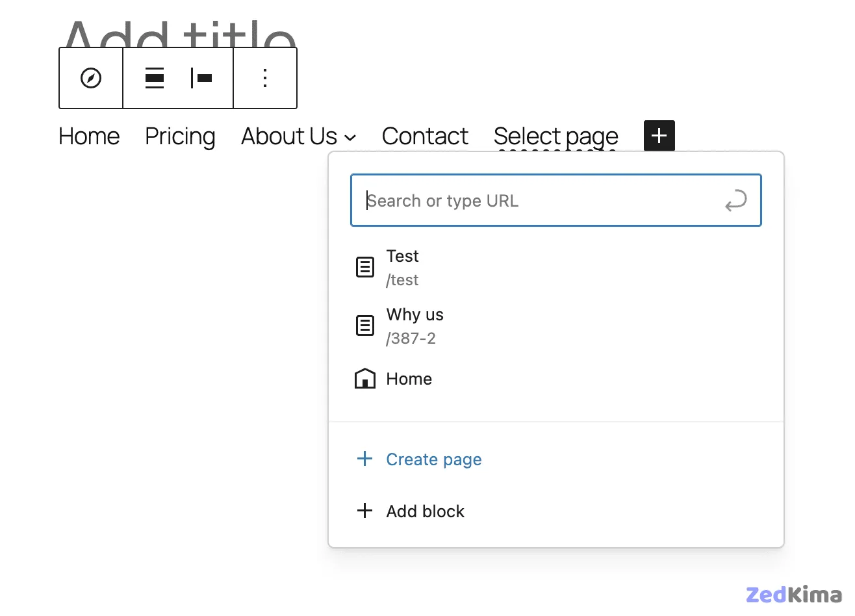Click the plus icon next to Add block
Image resolution: width=855 pixels, height=616 pixels.
[365, 511]
